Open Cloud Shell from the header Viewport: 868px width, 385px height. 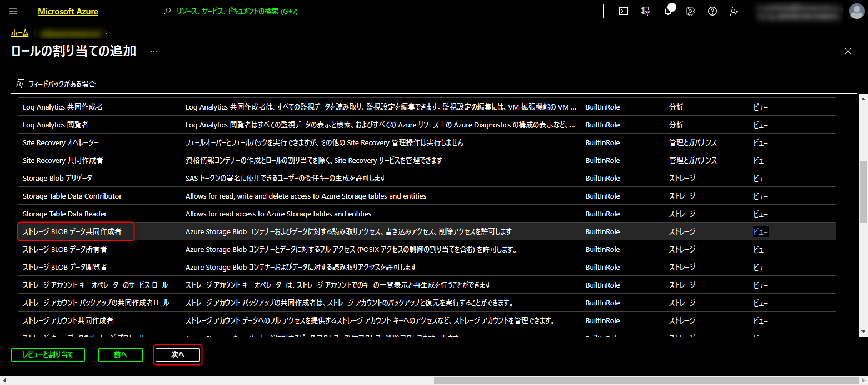(x=623, y=11)
